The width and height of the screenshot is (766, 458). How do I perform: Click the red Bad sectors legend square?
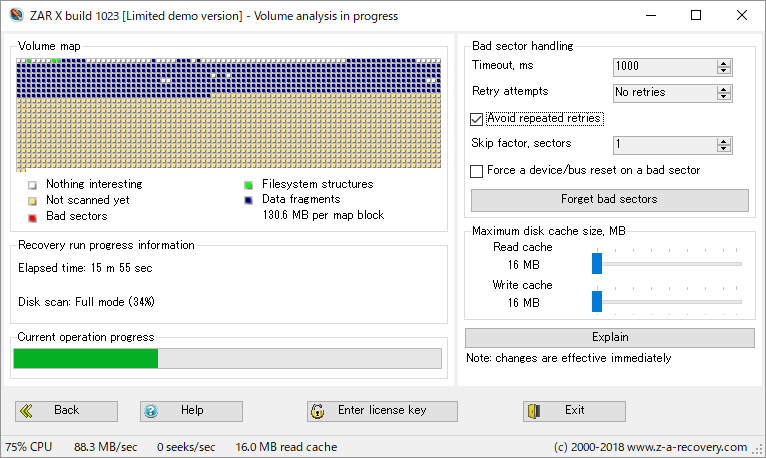tap(32, 215)
